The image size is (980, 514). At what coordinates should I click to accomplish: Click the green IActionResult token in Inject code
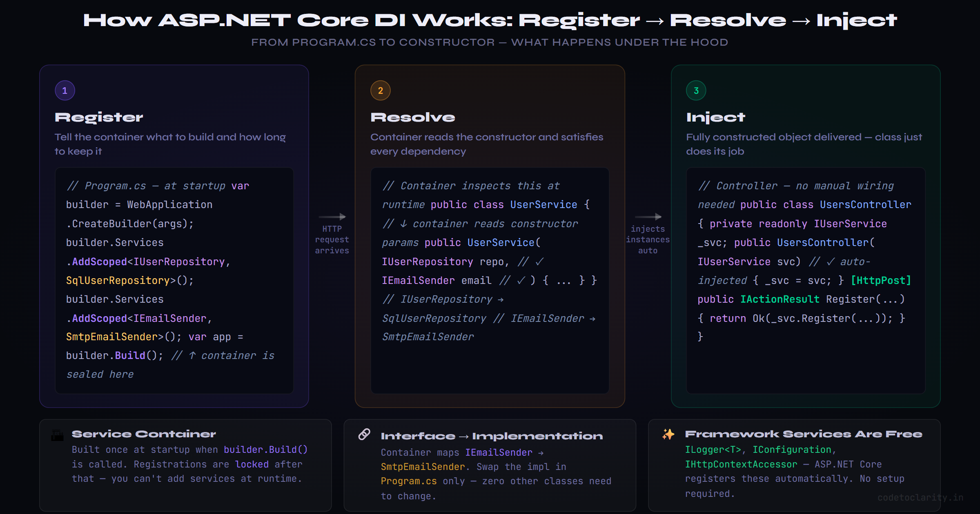pos(779,299)
